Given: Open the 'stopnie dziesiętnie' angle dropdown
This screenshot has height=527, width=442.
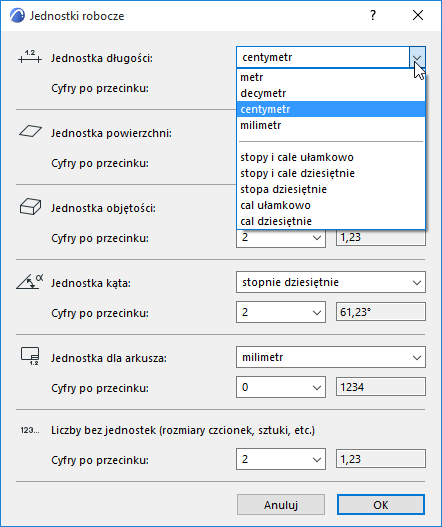Looking at the screenshot, I should (331, 282).
